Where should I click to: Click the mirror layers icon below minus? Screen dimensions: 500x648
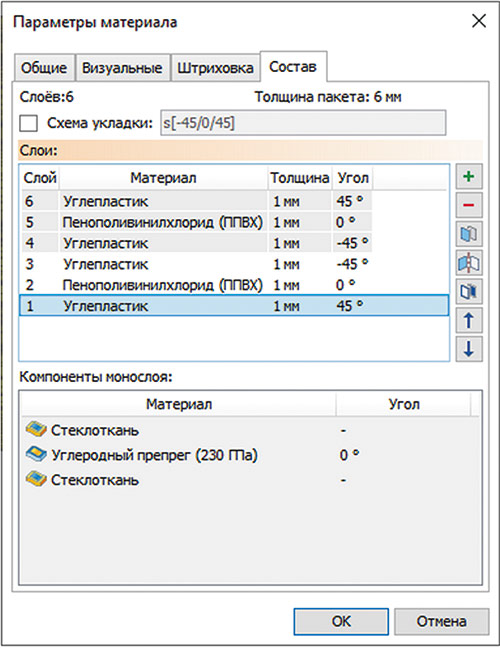coord(469,234)
